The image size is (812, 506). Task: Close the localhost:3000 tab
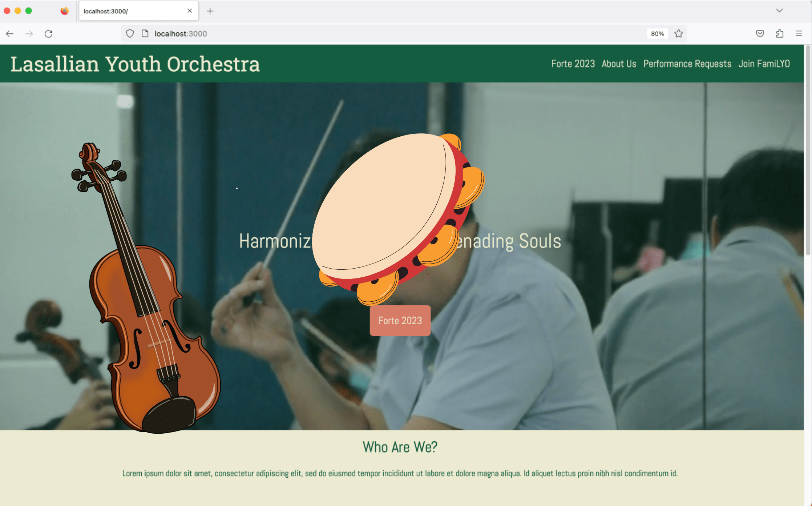tap(190, 11)
